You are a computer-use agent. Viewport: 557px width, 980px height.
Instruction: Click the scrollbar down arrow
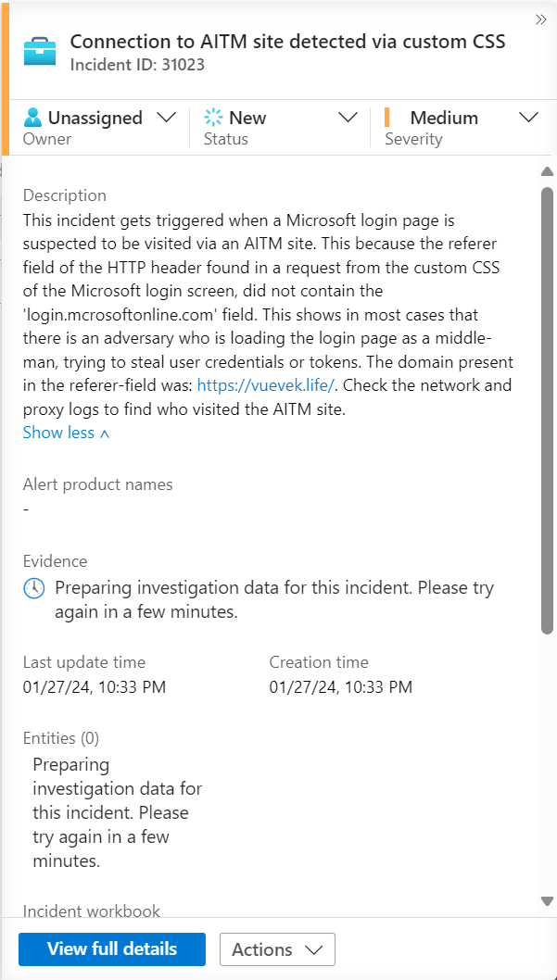pos(547,900)
